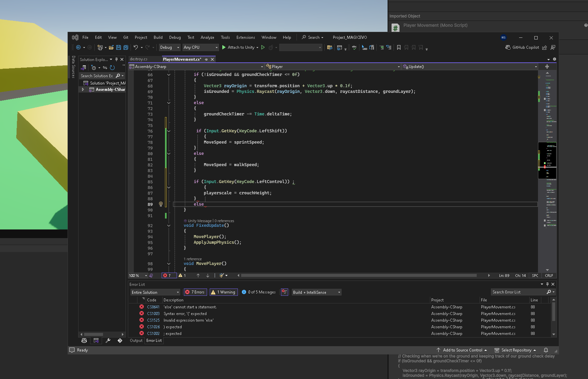This screenshot has height=379, width=588.
Task: Click the spell checker abc icon
Action: click(354, 47)
